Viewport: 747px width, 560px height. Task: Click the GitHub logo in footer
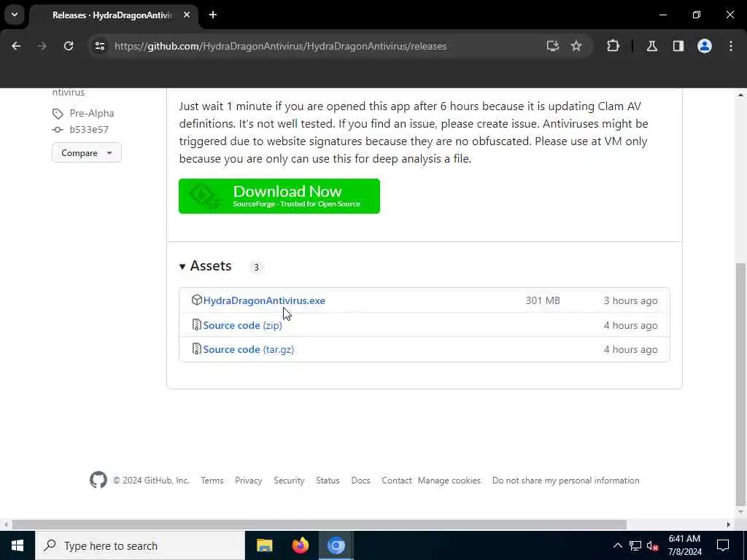click(98, 480)
